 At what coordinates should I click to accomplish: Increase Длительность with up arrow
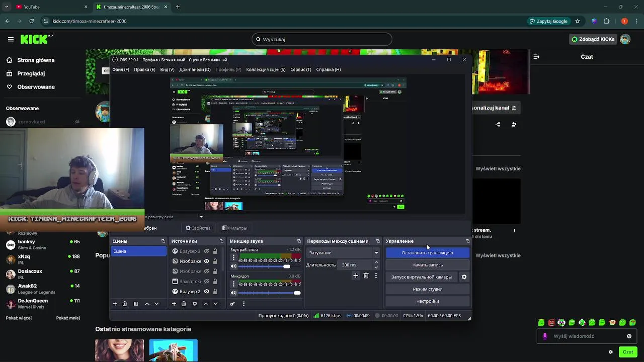pos(376,262)
